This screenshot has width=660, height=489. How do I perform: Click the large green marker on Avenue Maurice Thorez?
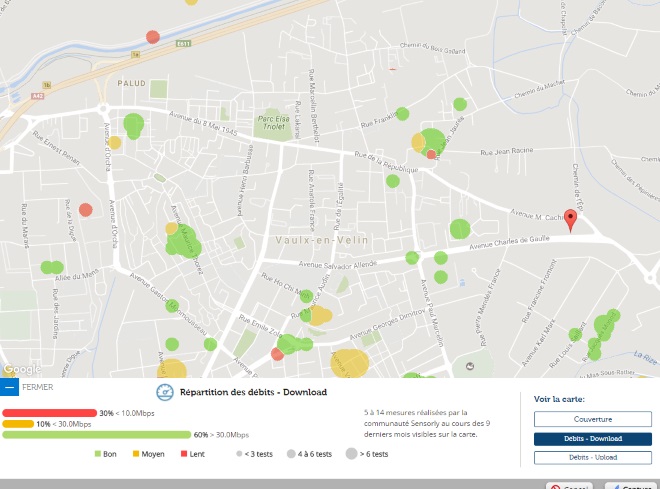tap(183, 242)
